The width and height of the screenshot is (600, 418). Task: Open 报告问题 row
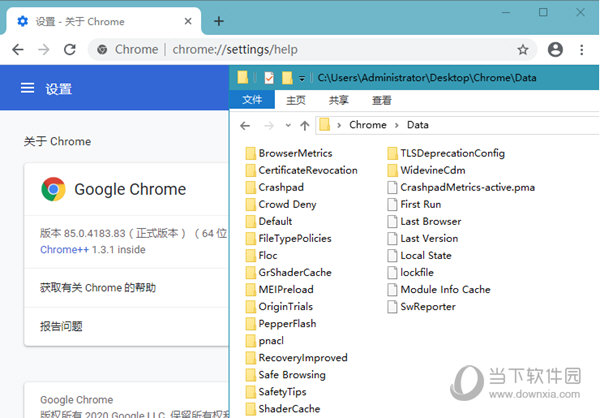pyautogui.click(x=126, y=326)
